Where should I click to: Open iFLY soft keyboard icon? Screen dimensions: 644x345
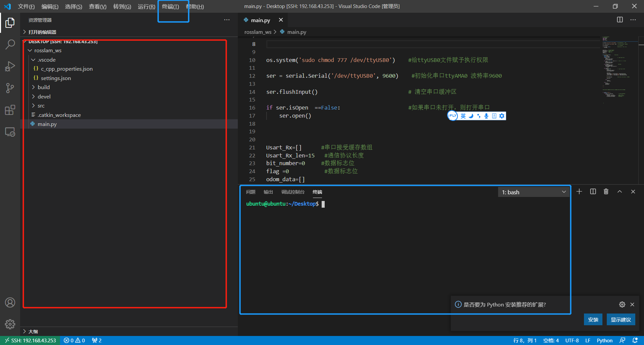click(494, 116)
